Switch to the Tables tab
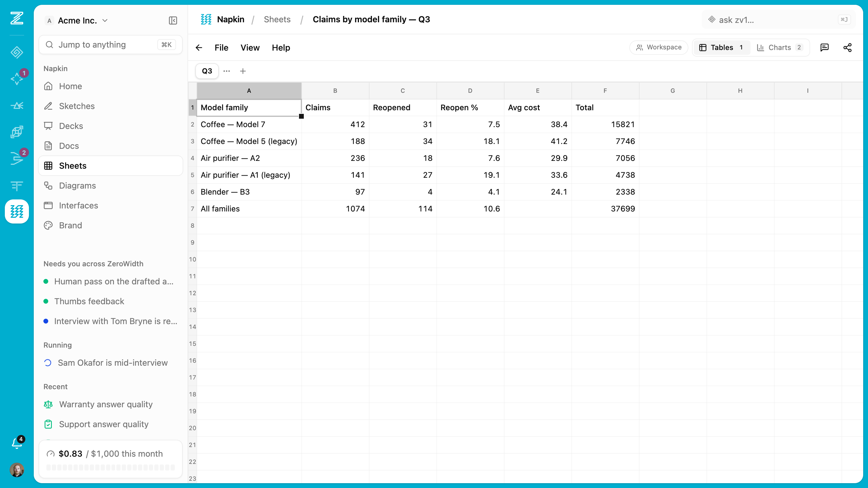 tap(722, 48)
